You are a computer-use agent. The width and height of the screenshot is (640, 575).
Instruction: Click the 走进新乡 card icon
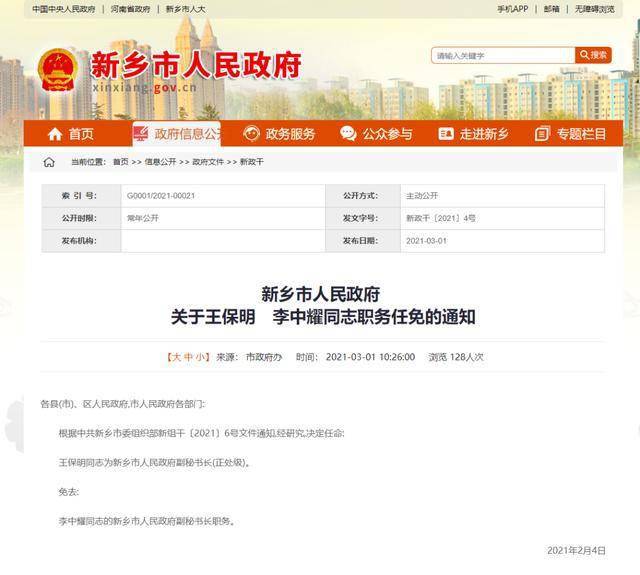[445, 134]
